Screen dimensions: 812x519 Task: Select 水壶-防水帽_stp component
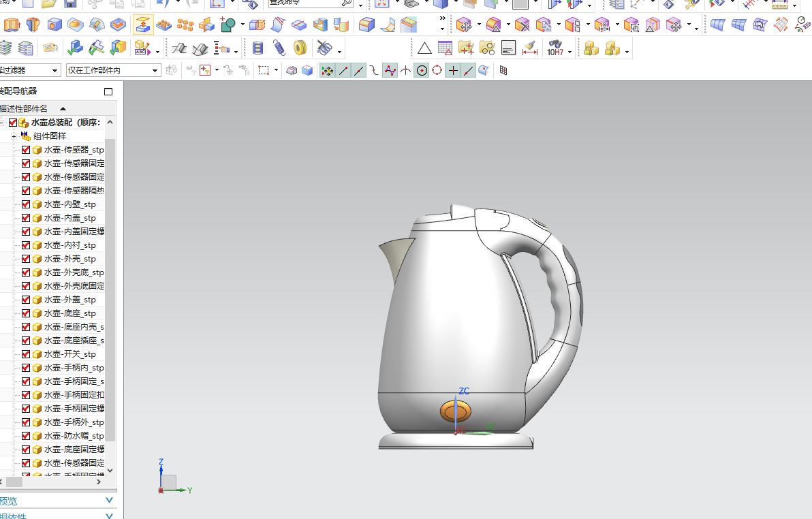coord(74,436)
